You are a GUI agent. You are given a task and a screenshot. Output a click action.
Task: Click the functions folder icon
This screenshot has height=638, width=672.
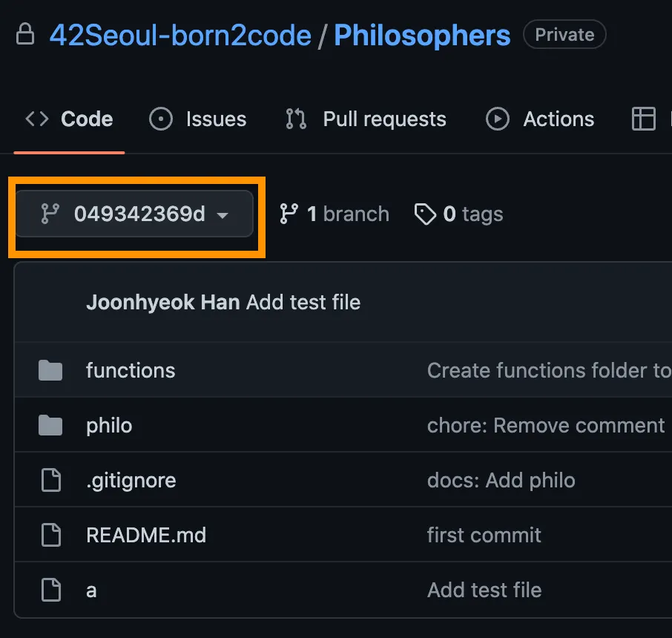[x=50, y=369]
